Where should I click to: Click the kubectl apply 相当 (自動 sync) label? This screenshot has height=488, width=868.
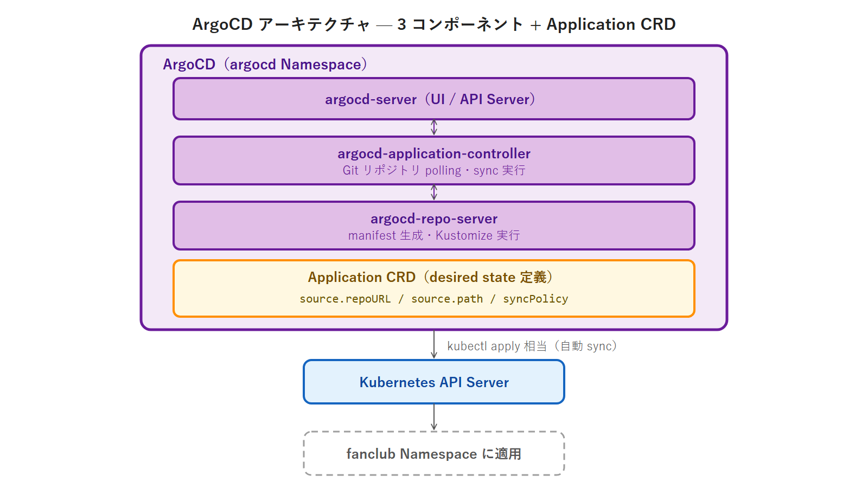pos(532,346)
